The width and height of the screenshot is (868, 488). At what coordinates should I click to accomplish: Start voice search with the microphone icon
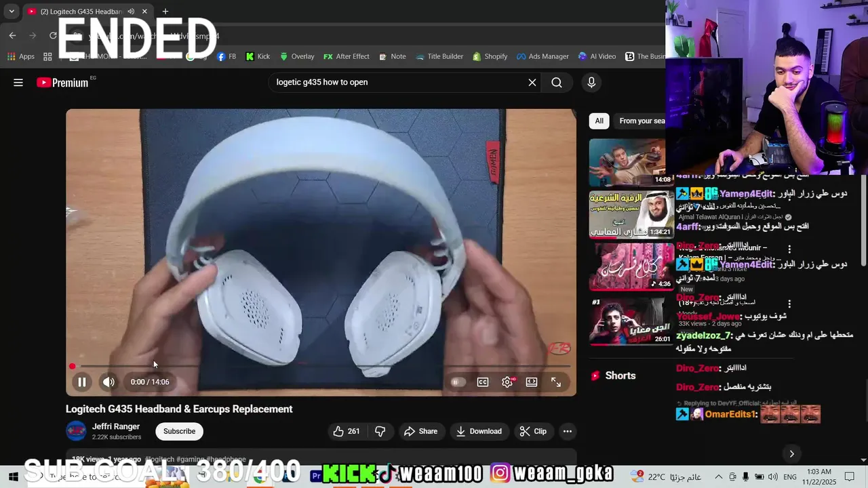point(591,83)
